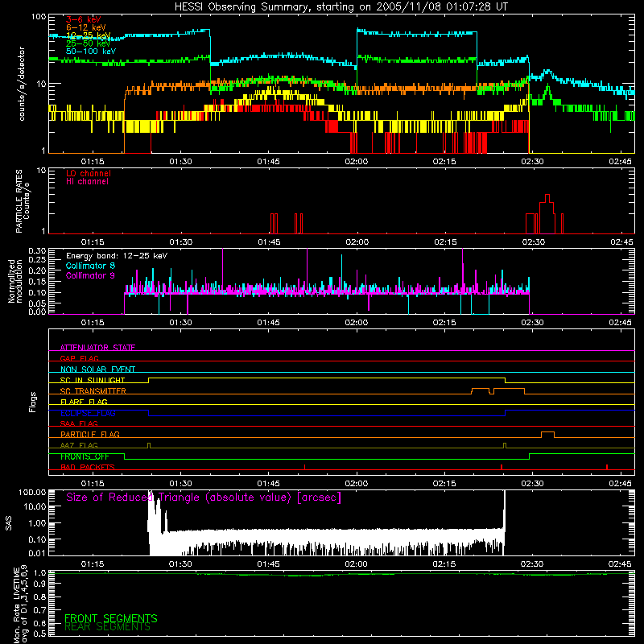Click the Energy band: 12-25 keV label
Image resolution: width=644 pixels, height=644 pixels.
(117, 256)
